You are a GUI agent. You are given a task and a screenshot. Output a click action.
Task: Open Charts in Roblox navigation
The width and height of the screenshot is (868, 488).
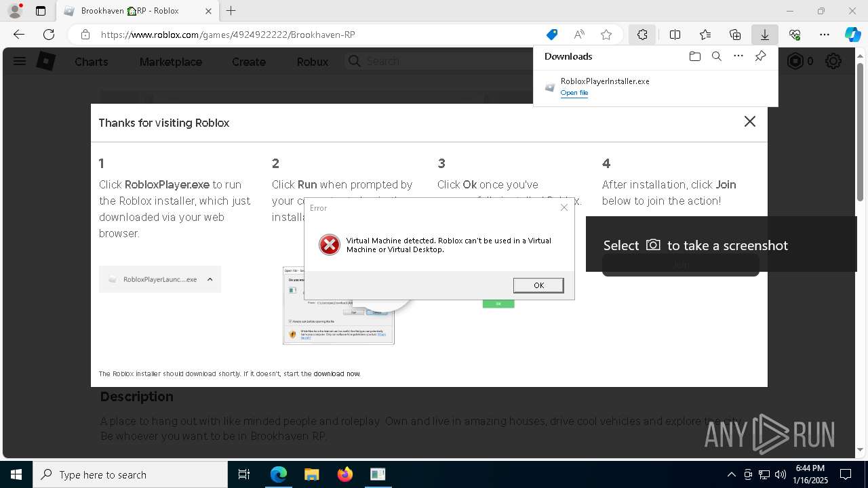pos(91,62)
